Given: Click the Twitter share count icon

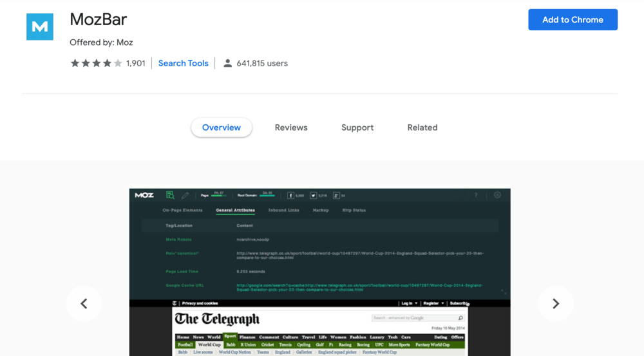Looking at the screenshot, I should tap(314, 196).
